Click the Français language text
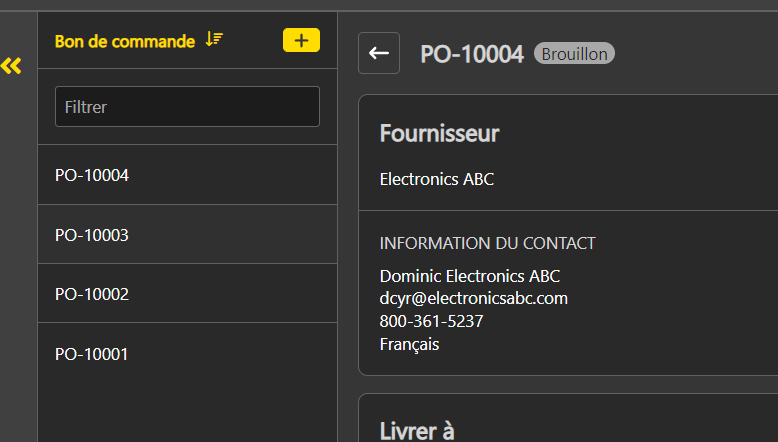The image size is (778, 442). tap(409, 344)
